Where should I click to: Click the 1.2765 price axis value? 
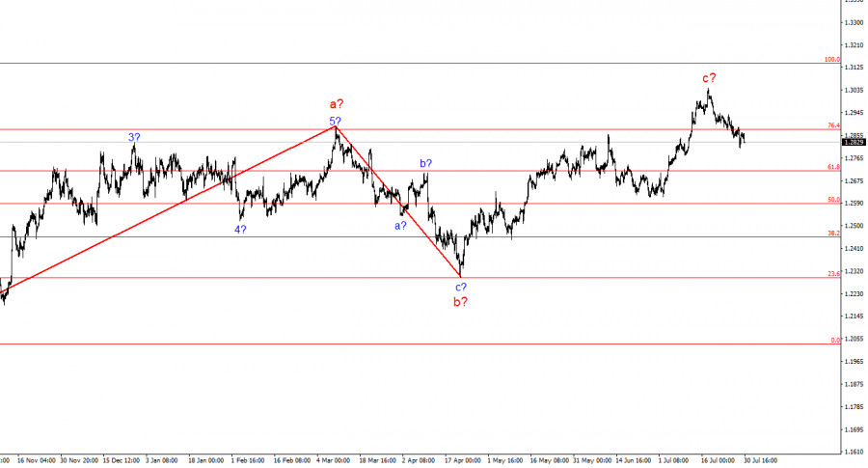point(854,158)
